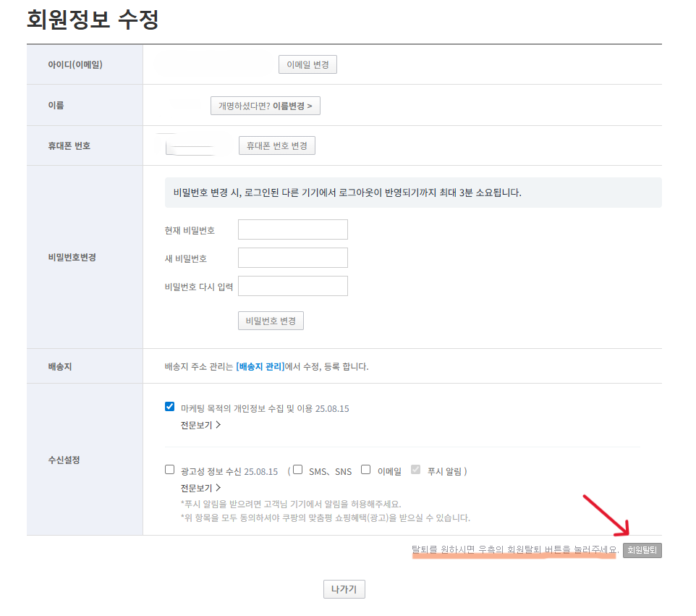Uncheck the 마케팅 목적 personal info consent checkbox
Screen dimensions: 696x616
169,407
